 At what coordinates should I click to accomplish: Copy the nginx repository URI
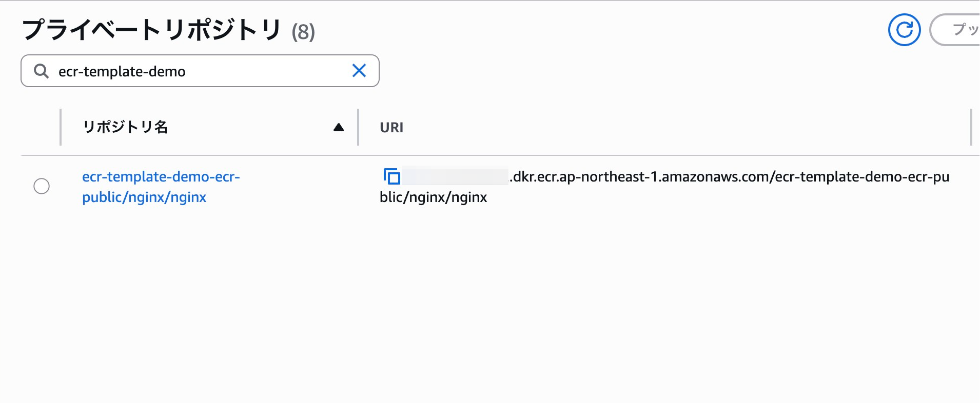click(x=392, y=176)
